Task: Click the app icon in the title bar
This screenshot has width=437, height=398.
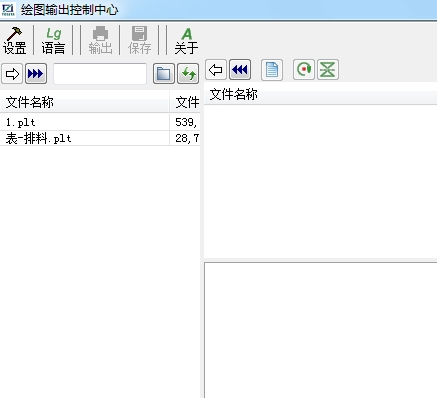Action: point(8,9)
